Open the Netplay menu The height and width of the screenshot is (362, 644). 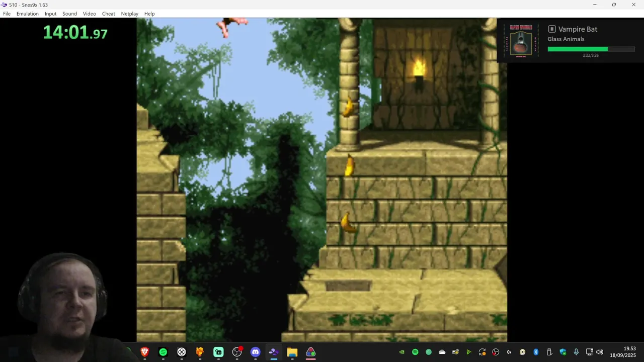click(129, 14)
